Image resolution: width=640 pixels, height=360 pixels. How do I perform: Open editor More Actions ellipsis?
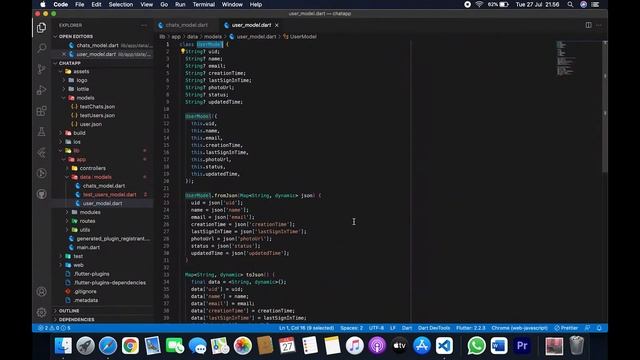pos(599,25)
